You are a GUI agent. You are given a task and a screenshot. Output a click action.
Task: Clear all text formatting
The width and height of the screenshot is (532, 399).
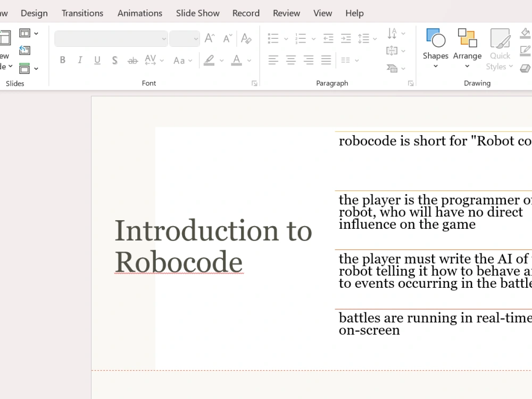(x=246, y=38)
